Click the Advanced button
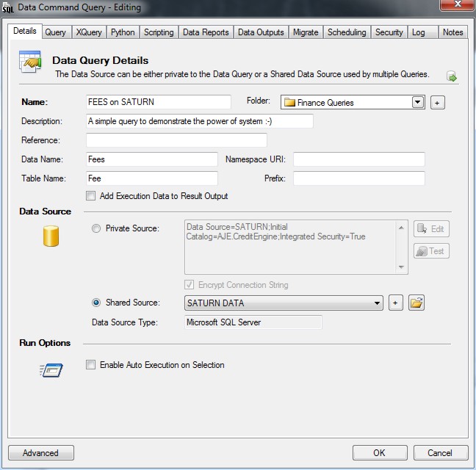 pyautogui.click(x=41, y=453)
